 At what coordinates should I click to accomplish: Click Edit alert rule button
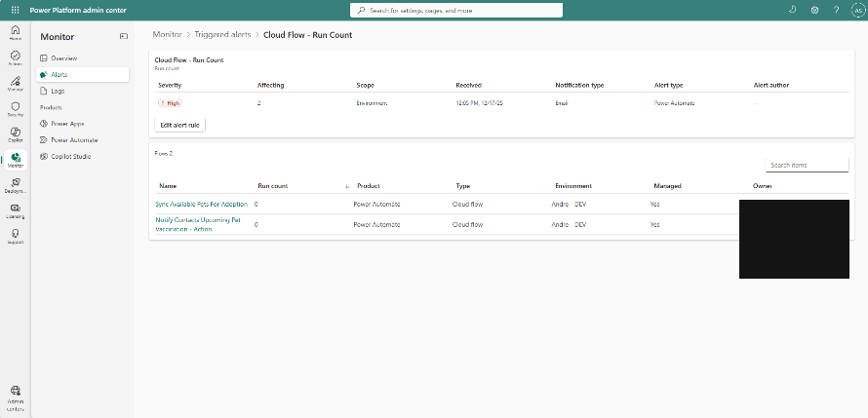pos(179,125)
